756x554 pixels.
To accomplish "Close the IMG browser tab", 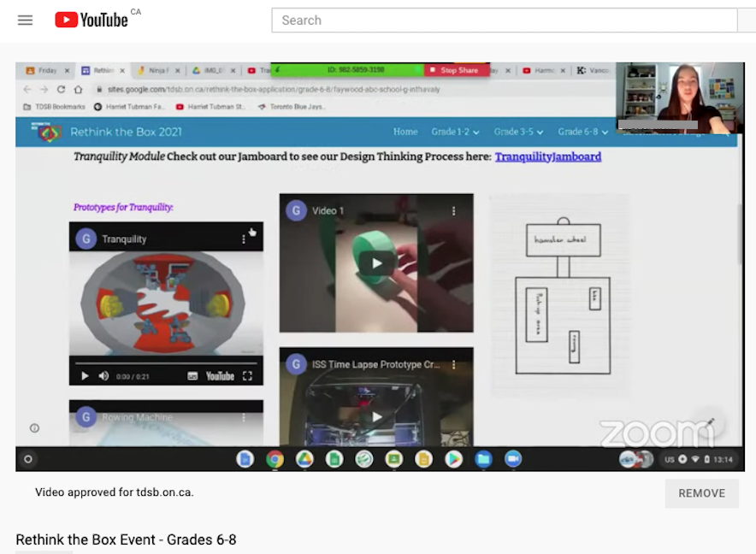I will [233, 70].
